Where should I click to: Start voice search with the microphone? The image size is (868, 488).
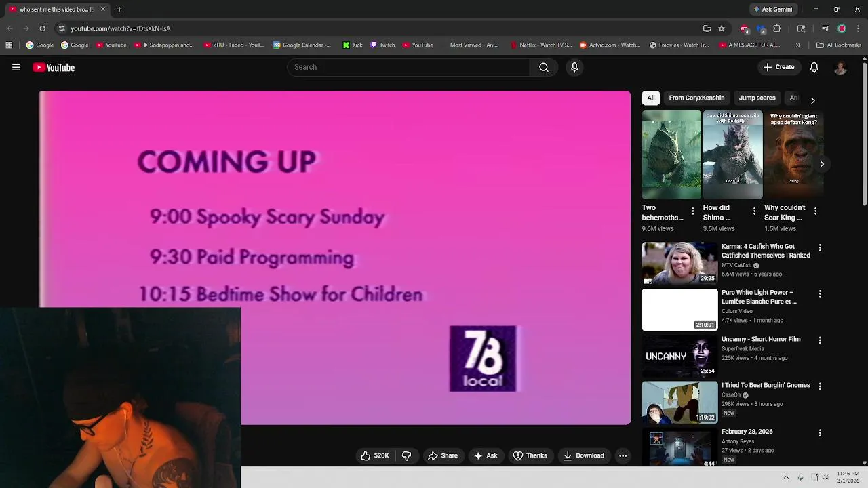click(x=574, y=67)
